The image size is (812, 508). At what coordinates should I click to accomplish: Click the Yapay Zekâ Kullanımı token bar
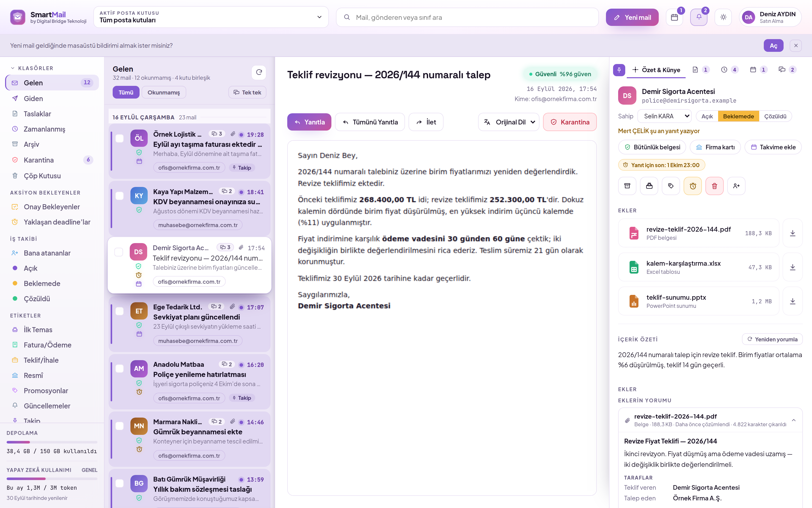(52, 479)
